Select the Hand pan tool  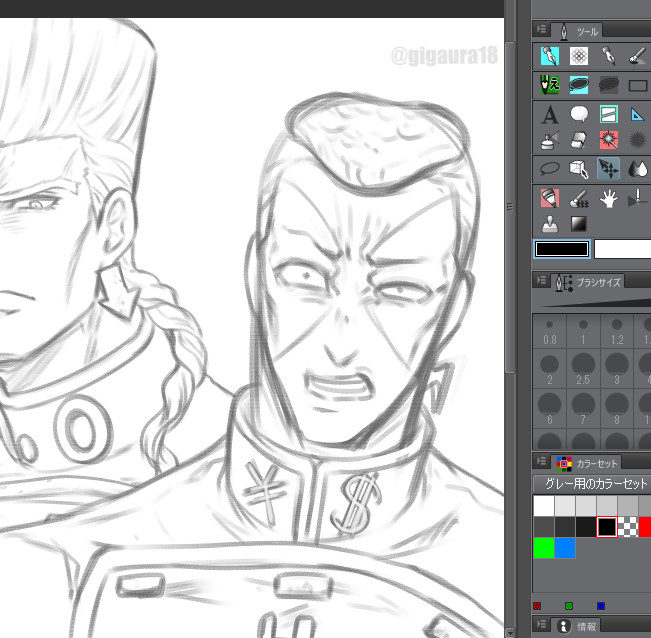click(x=608, y=198)
